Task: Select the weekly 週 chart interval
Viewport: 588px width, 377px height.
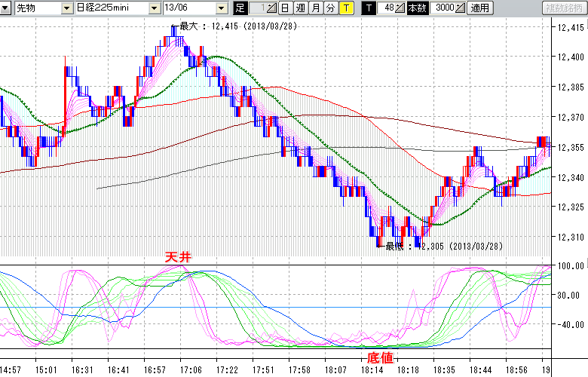Action: pyautogui.click(x=300, y=8)
